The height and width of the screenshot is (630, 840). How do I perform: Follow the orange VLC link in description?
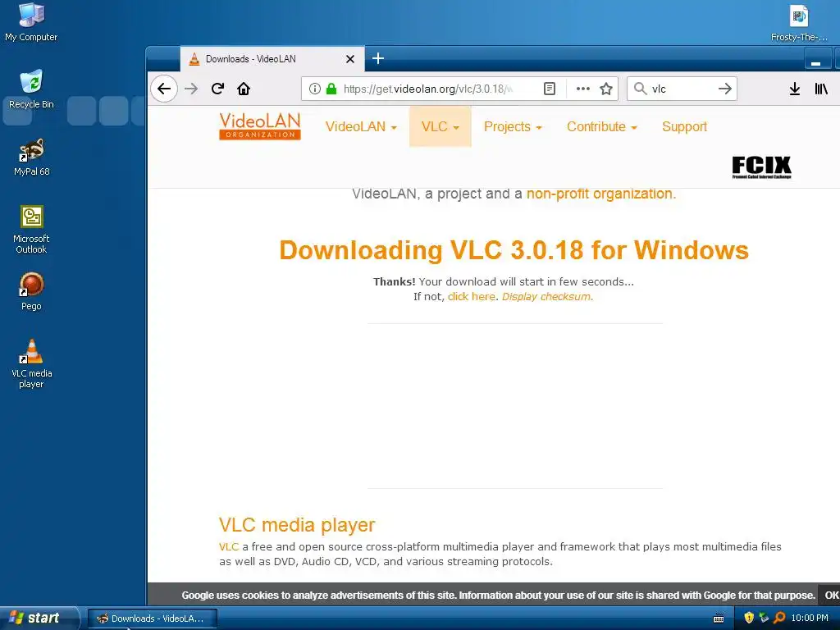(229, 547)
